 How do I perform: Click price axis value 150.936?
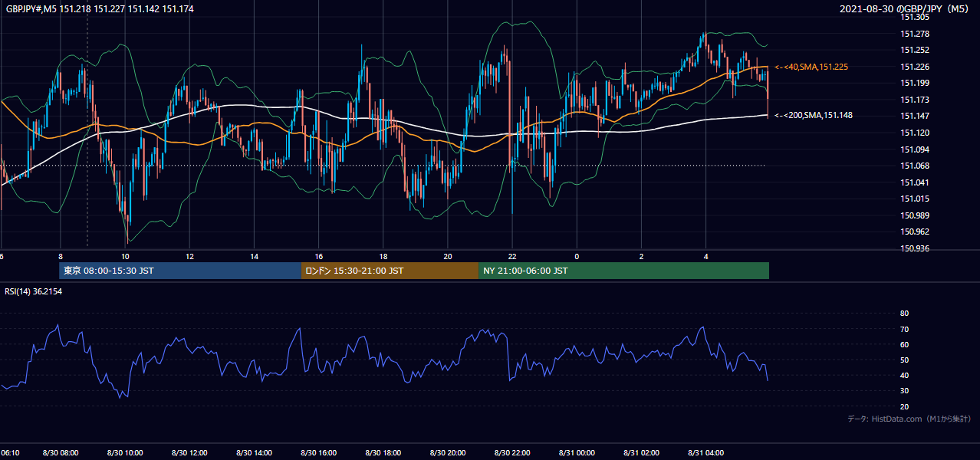tap(916, 248)
